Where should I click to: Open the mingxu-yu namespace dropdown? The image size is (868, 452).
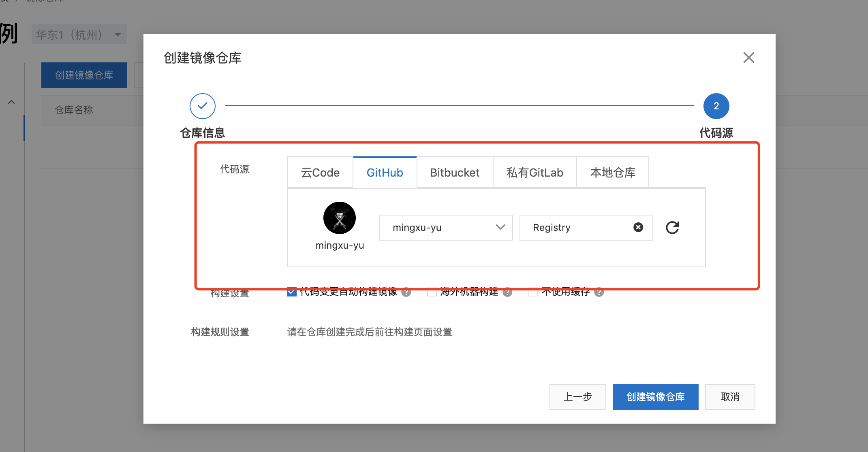click(x=446, y=228)
